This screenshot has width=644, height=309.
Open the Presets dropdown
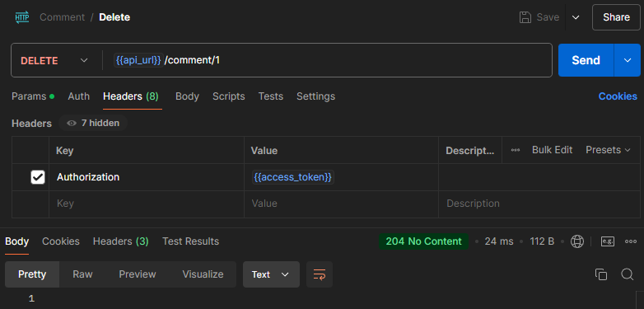coord(608,150)
